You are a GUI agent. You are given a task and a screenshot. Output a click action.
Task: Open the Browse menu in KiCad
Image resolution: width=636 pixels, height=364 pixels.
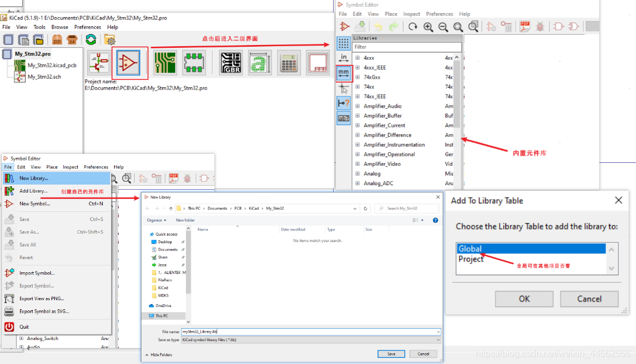coord(60,27)
